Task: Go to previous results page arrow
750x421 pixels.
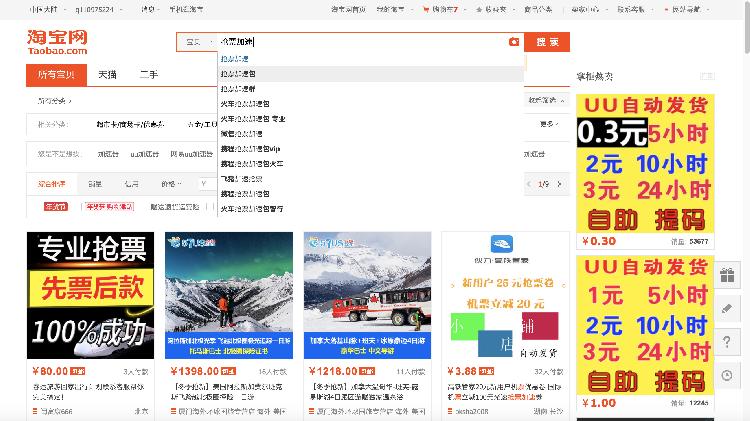Action: [529, 184]
